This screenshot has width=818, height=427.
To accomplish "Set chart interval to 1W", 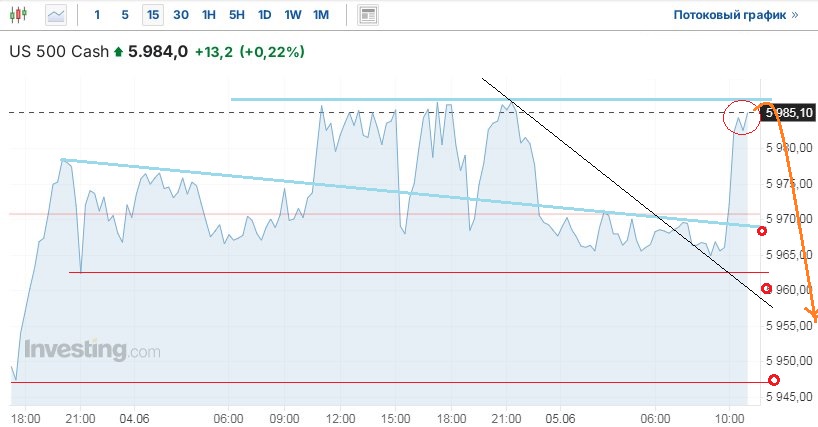I will click(x=292, y=15).
